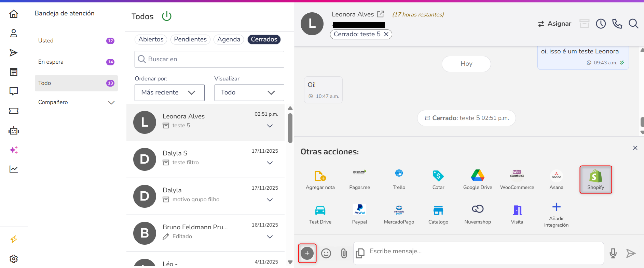The image size is (644, 268).
Task: Open the MercadoPago integration
Action: [399, 215]
